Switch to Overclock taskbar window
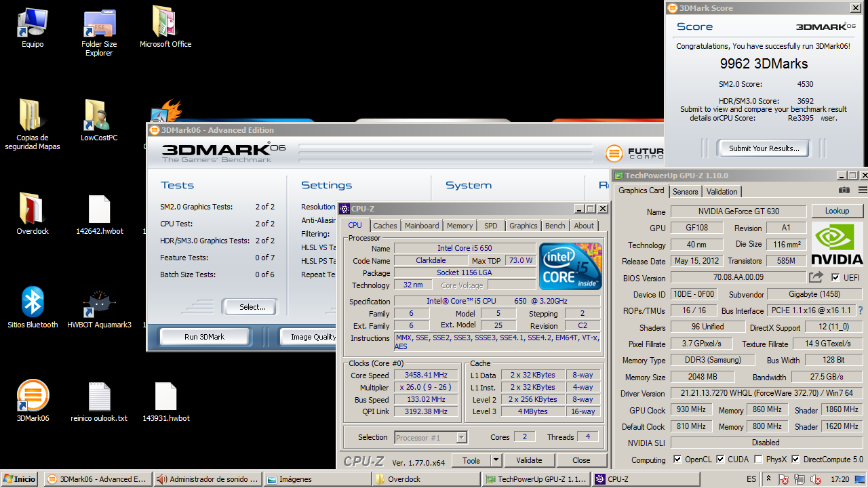Image resolution: width=868 pixels, height=488 pixels. tap(427, 479)
